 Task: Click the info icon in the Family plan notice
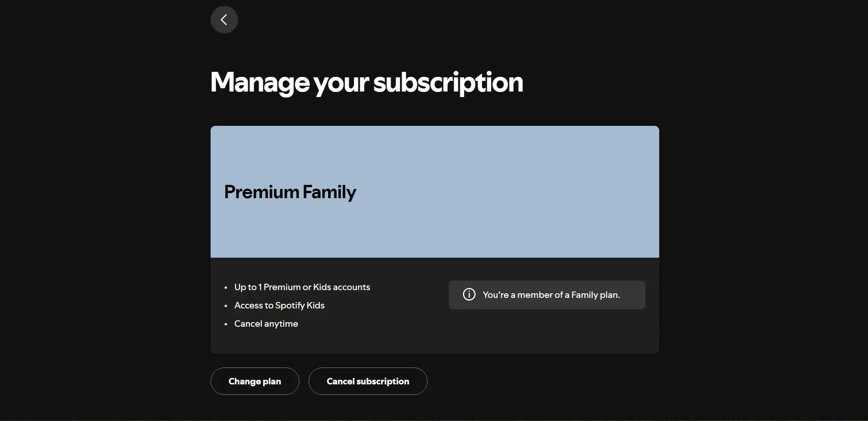click(x=469, y=294)
